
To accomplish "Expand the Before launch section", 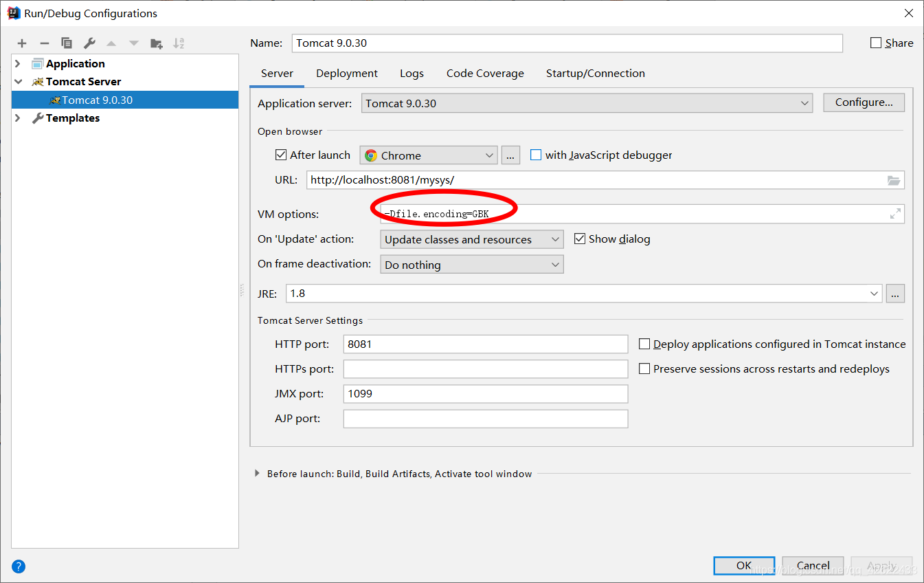I will tap(258, 474).
